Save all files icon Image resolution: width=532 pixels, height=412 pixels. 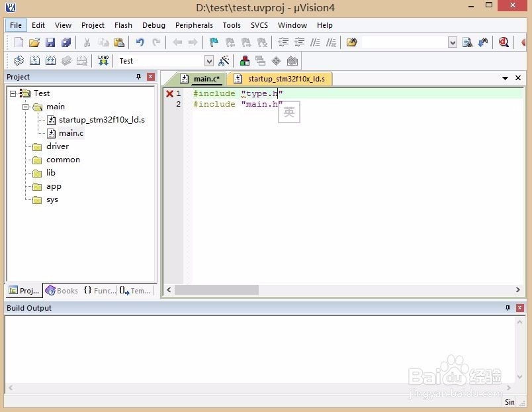tap(66, 42)
